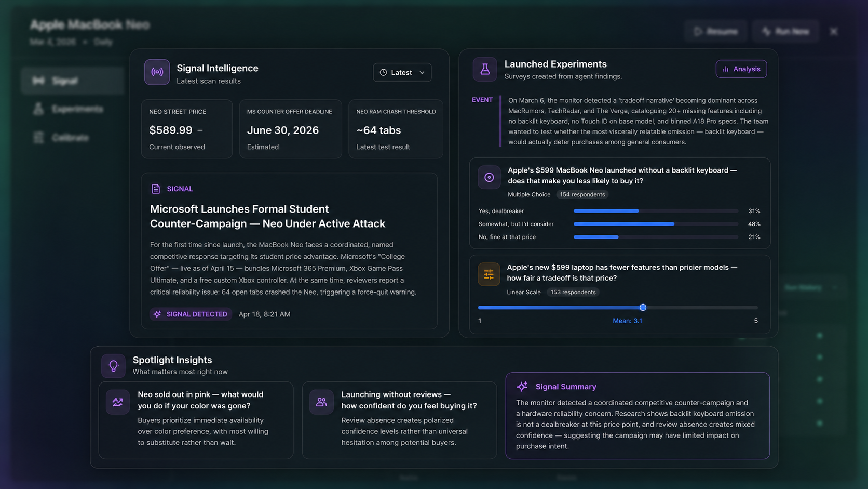This screenshot has width=868, height=489.
Task: Click the 'Multiple Choice' type label
Action: (x=529, y=194)
